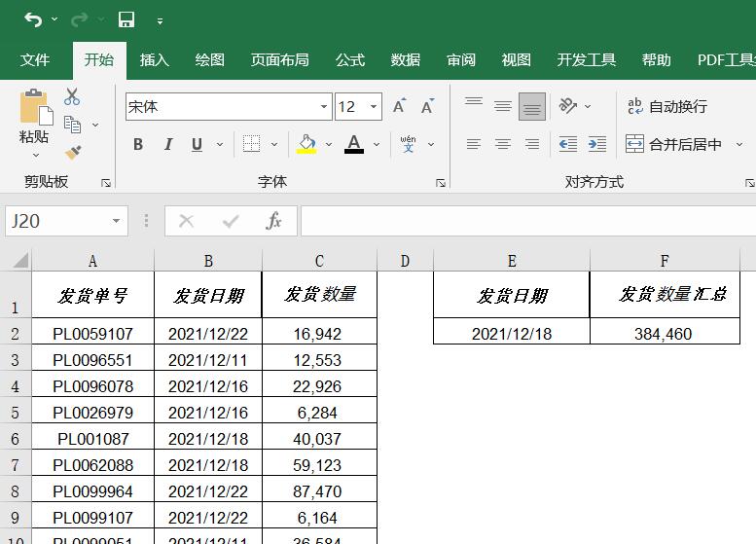Click the formula bar Cancel X icon
This screenshot has width=756, height=544.
(186, 221)
